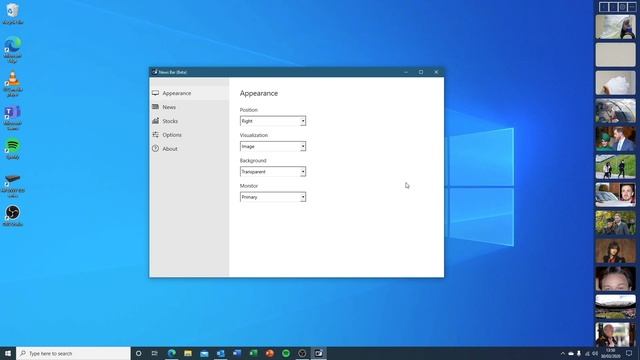Open news thumbnail of man's face beside car
This screenshot has height=360, width=640.
click(616, 195)
